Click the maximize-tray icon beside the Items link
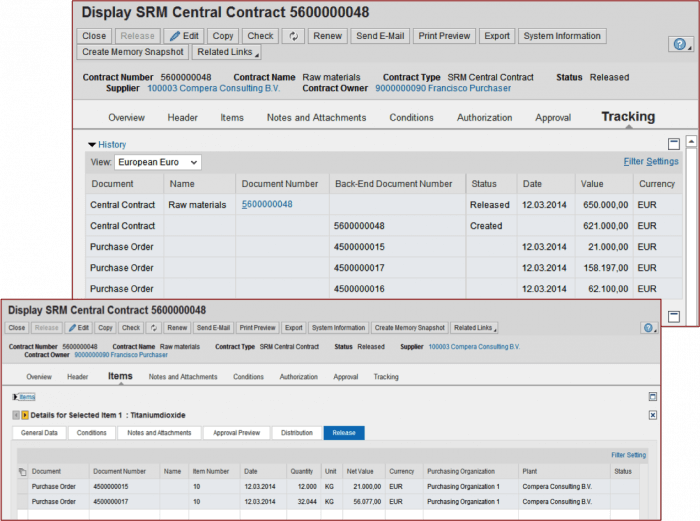Viewport: 700px width, 521px height. click(653, 396)
